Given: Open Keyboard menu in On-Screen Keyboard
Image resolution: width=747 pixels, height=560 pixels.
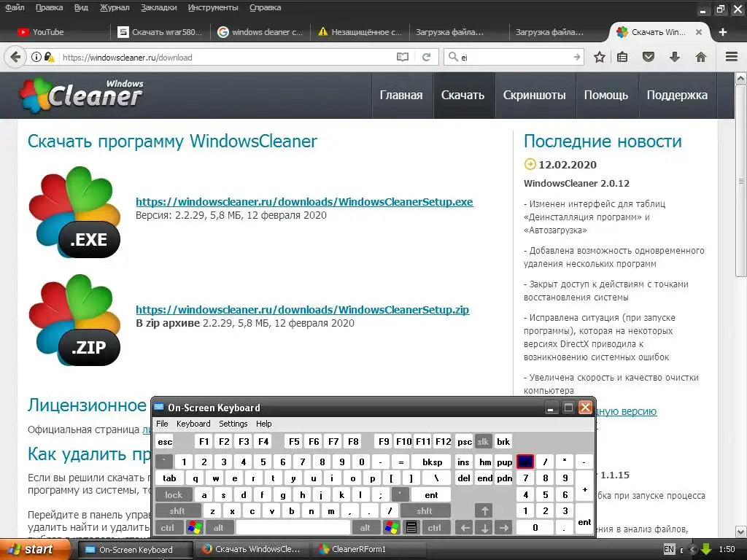Looking at the screenshot, I should 193,424.
